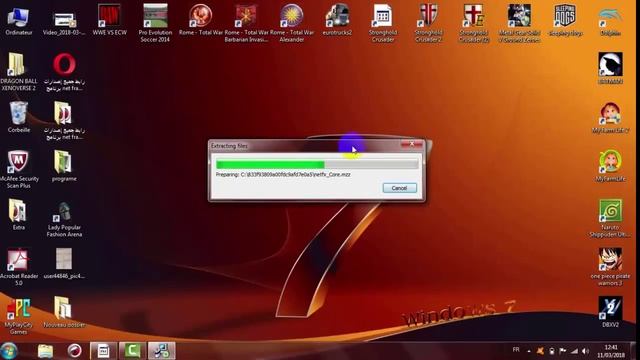Launch the lower MyFarmLife shortcut
The width and height of the screenshot is (640, 360).
pyautogui.click(x=610, y=166)
